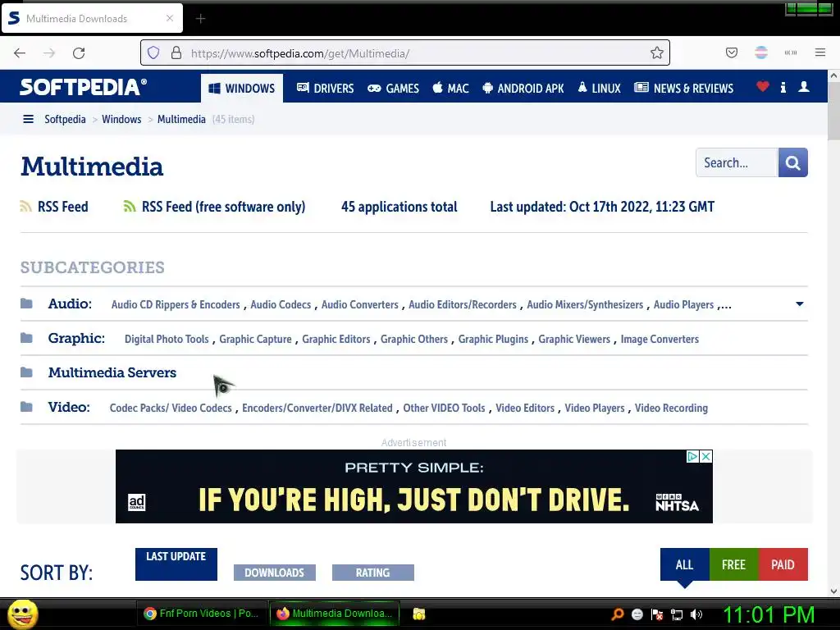Open Image Converters link
The height and width of the screenshot is (630, 840).
coord(660,339)
